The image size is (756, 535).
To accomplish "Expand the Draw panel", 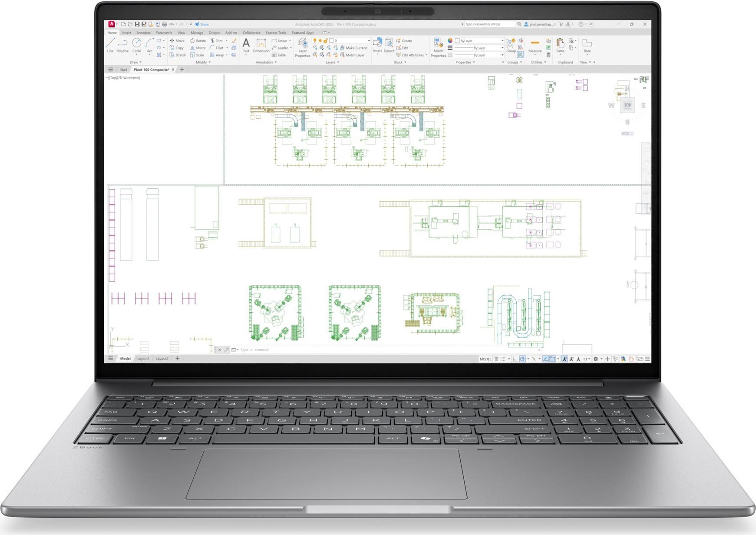I will click(136, 62).
